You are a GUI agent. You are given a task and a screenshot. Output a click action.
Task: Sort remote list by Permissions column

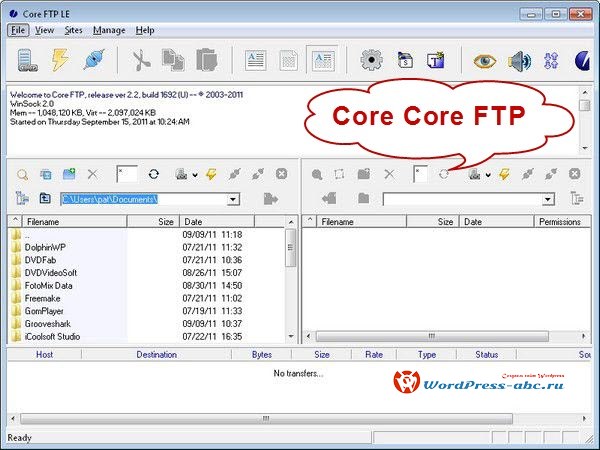562,222
